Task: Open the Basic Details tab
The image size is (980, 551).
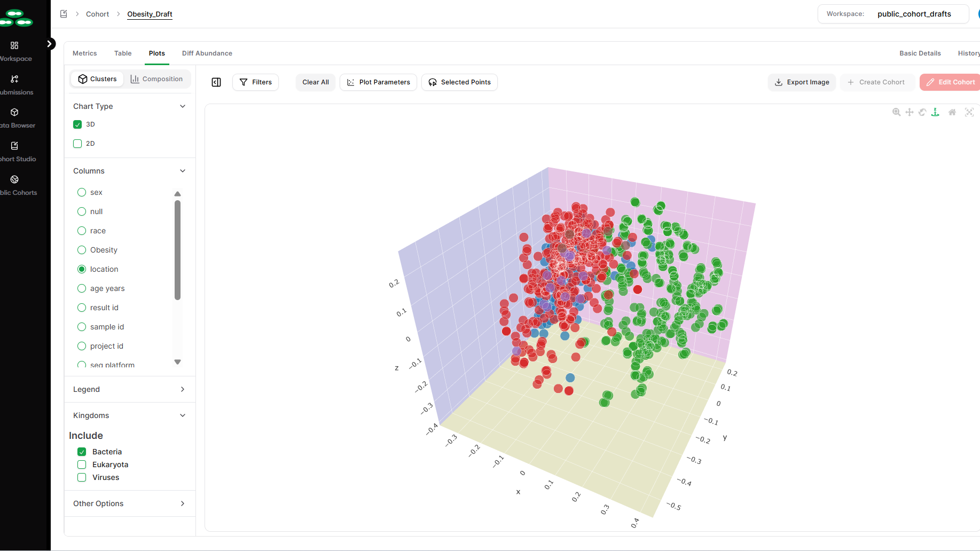Action: pyautogui.click(x=920, y=53)
